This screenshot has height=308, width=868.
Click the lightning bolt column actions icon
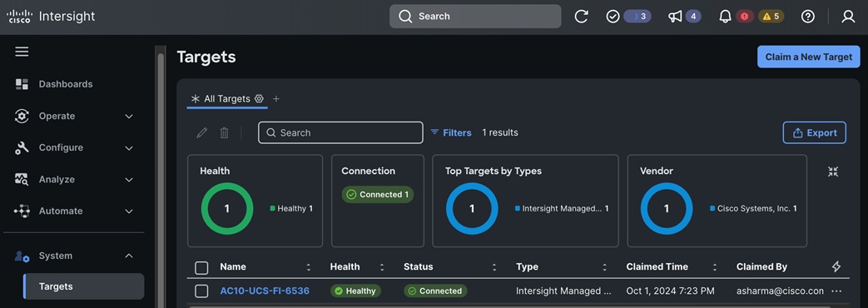click(836, 266)
